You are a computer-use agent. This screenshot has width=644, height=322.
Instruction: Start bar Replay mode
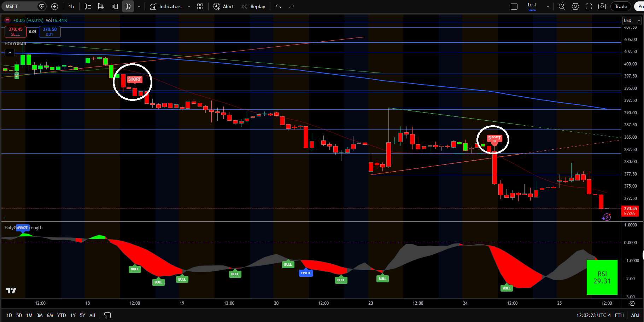click(x=253, y=6)
